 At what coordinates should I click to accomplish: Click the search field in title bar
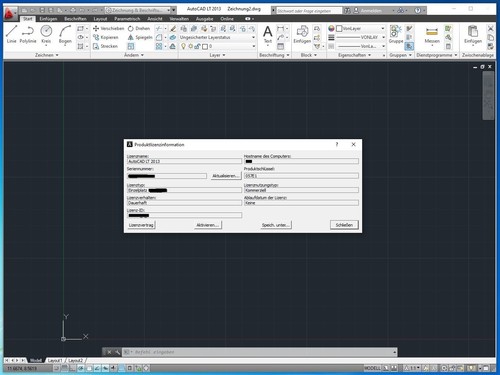[x=309, y=11]
